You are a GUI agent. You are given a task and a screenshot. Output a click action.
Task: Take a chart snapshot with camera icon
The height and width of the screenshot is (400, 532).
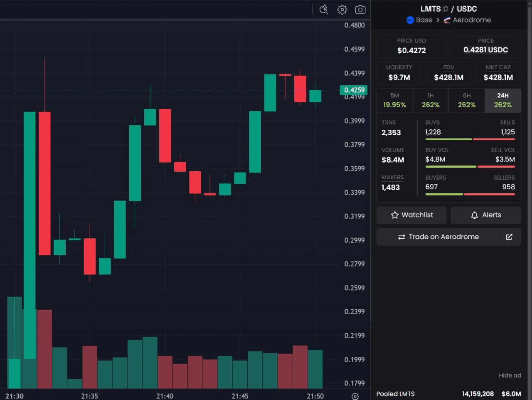click(x=360, y=10)
